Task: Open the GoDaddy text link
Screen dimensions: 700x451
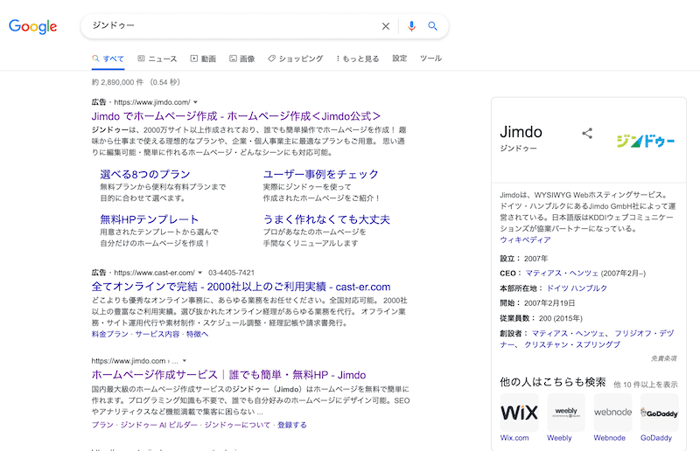Action: (656, 438)
